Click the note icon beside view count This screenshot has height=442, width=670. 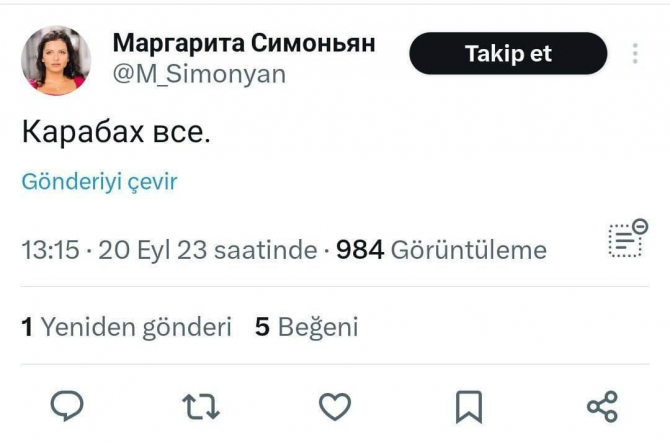coord(627,240)
